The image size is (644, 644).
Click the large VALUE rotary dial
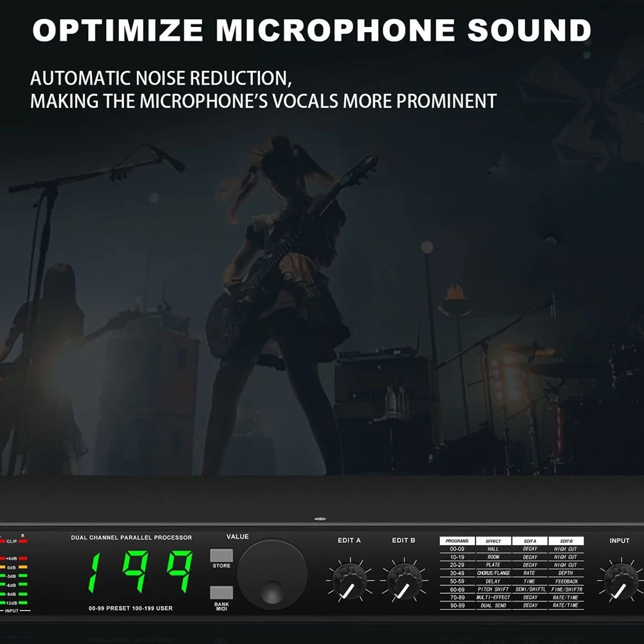pos(272,575)
